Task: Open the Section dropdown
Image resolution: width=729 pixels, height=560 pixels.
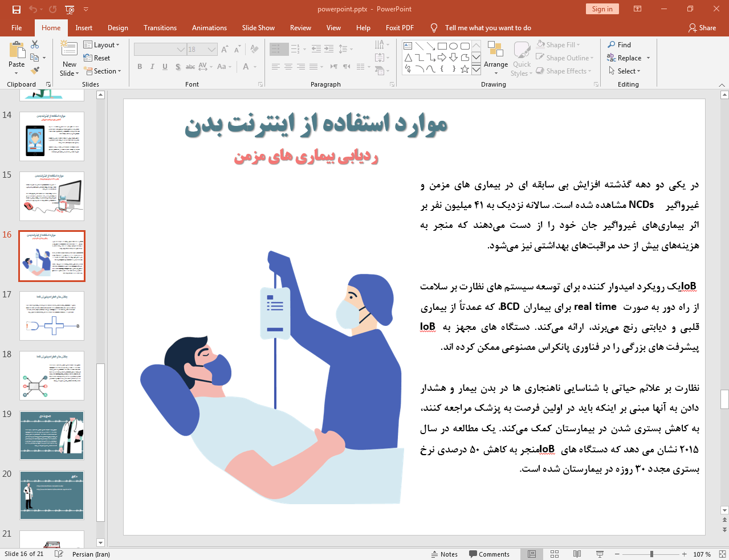Action: tap(103, 71)
